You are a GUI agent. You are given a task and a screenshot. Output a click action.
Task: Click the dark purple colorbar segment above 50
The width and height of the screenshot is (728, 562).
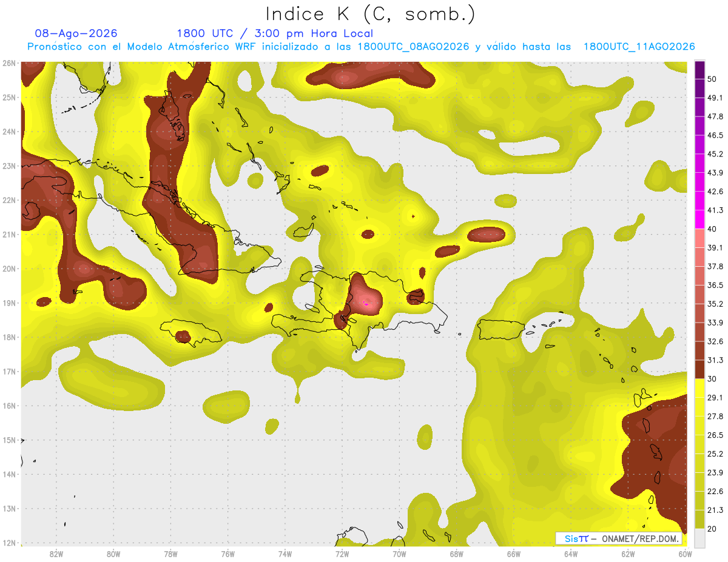pos(699,70)
